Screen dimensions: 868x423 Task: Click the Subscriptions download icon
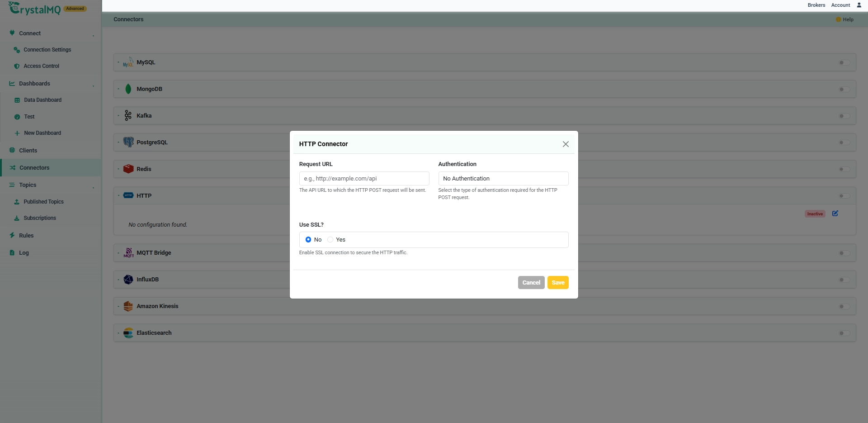(17, 218)
